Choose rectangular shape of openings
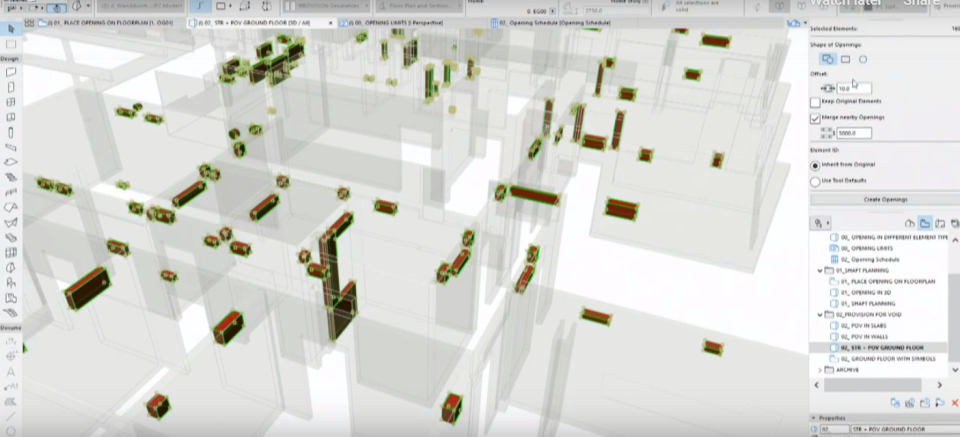Viewport: 960px width, 437px height. click(x=846, y=59)
